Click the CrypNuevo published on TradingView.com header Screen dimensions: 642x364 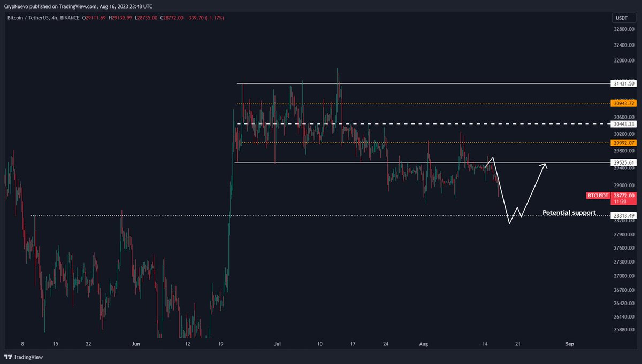pyautogui.click(x=78, y=6)
